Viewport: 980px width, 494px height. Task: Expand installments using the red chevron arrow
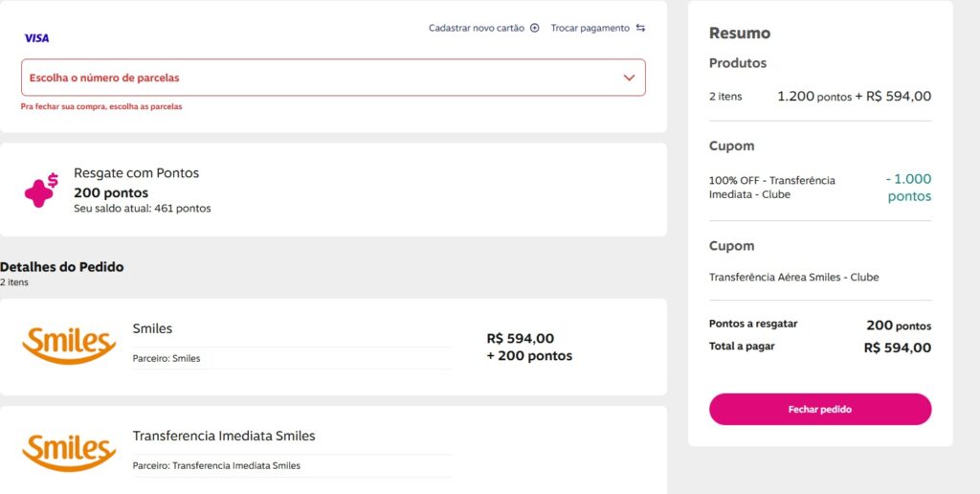tap(629, 78)
